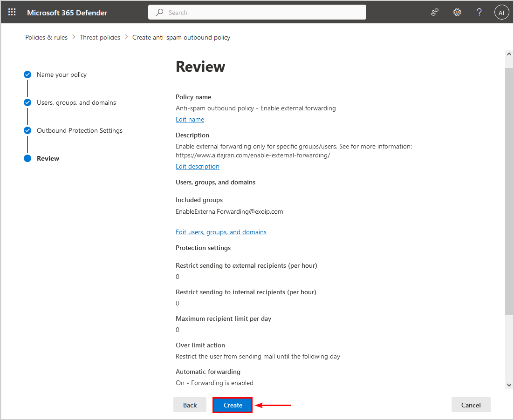Click the 'Outbound Protection Settings' step checkmark

27,130
